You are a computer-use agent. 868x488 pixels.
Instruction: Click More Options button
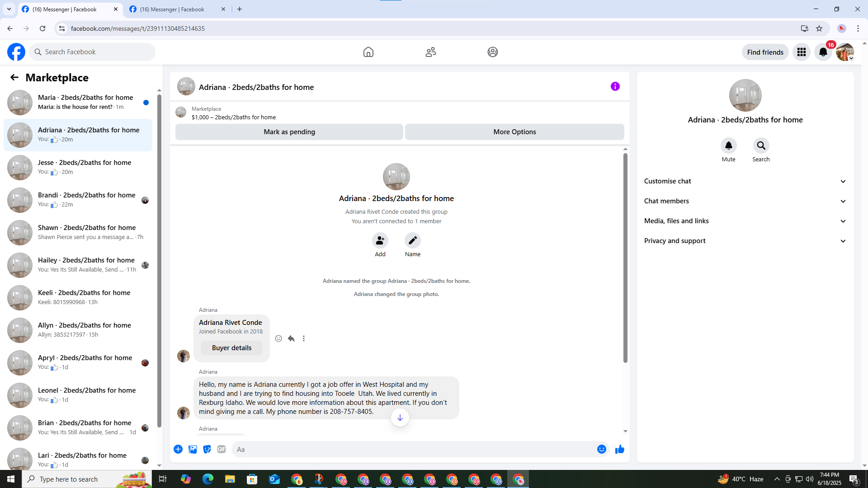point(514,132)
